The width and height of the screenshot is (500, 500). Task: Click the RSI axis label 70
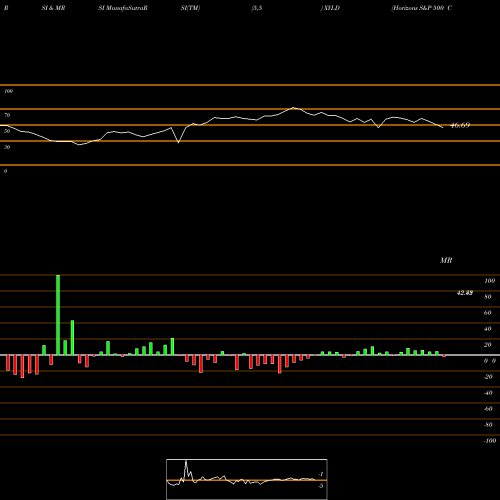pyautogui.click(x=7, y=115)
